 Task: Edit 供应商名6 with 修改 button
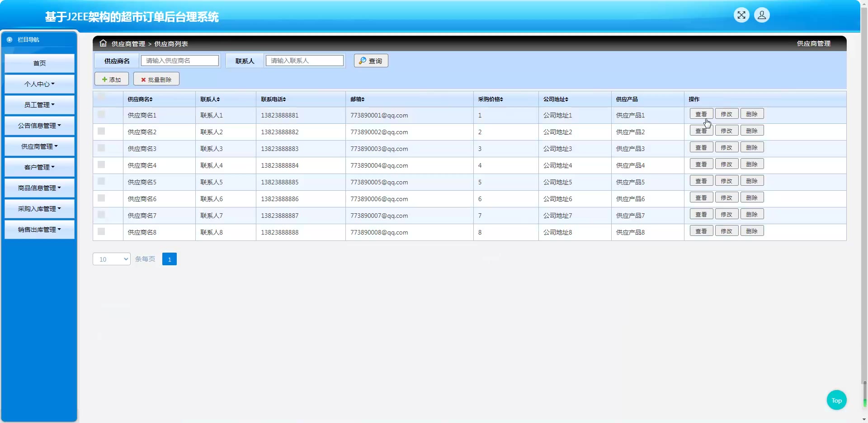[726, 197]
